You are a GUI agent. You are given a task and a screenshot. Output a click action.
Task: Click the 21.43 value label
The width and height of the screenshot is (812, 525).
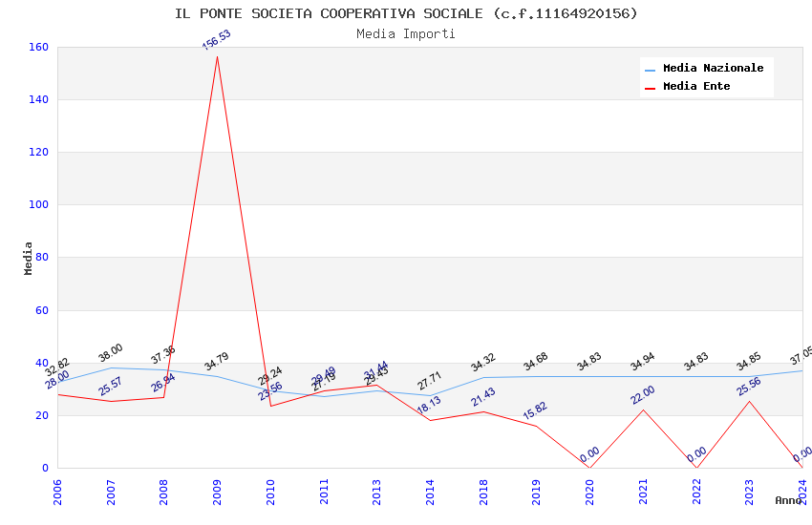point(483,397)
